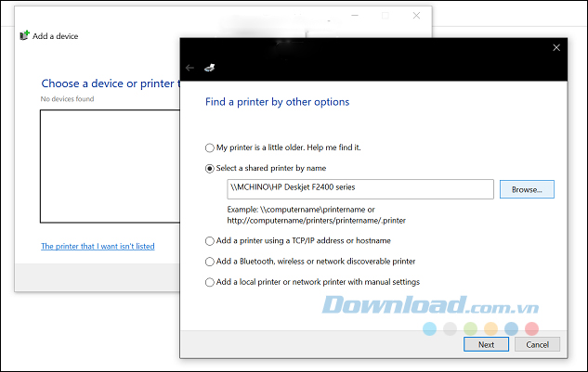588x372 pixels.
Task: Click the empty device list box
Action: (110, 166)
